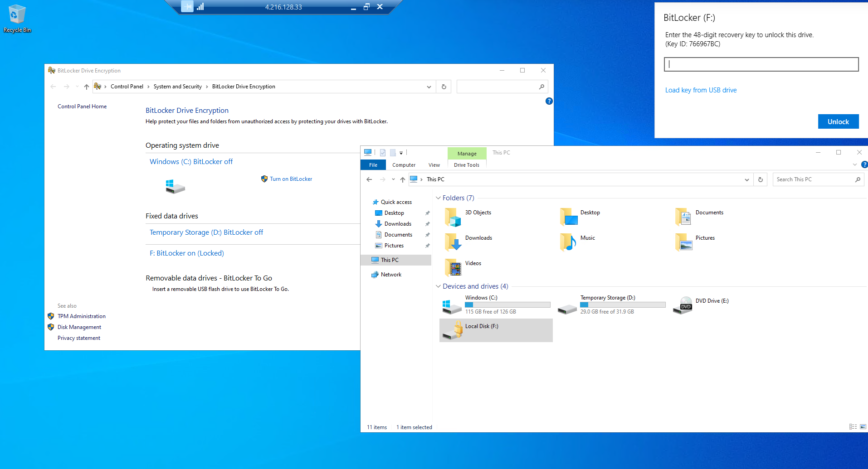Expand the Control Panel address bar dropdown
Screen dimensions: 868x469
pyautogui.click(x=429, y=87)
